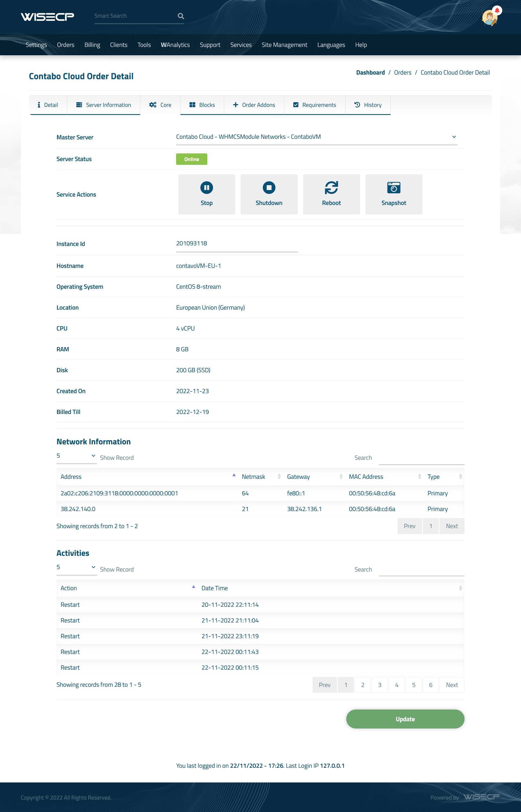Click the Update button
This screenshot has height=812, width=521.
pyautogui.click(x=405, y=719)
